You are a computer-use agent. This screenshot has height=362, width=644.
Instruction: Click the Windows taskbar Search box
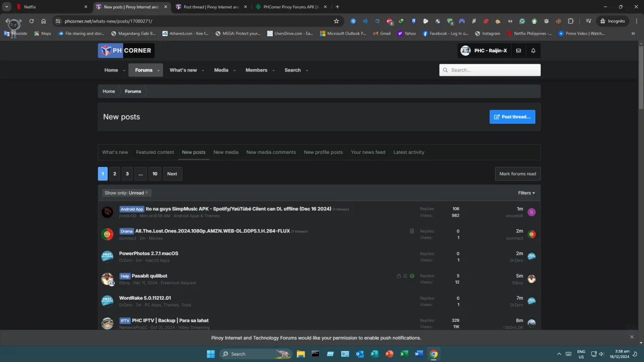click(x=256, y=354)
